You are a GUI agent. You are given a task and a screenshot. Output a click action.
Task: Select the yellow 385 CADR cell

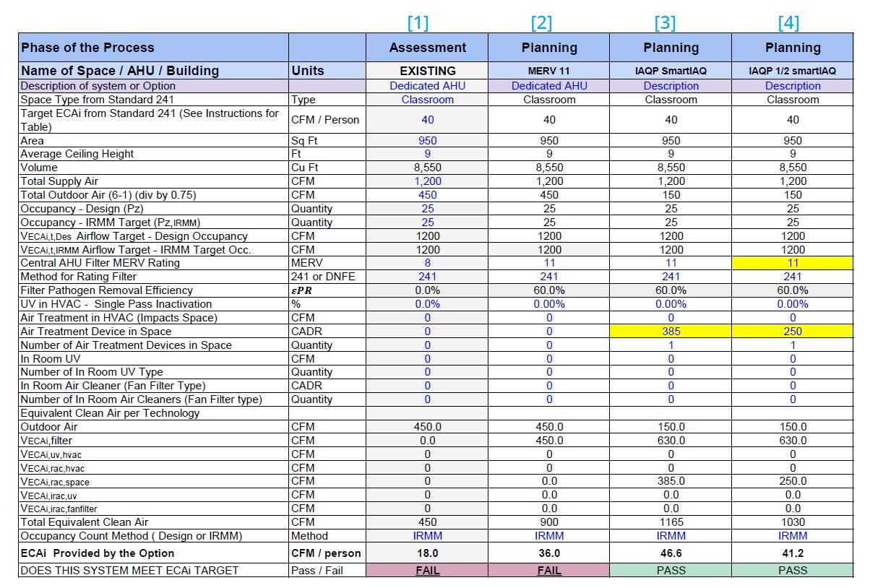click(x=671, y=332)
